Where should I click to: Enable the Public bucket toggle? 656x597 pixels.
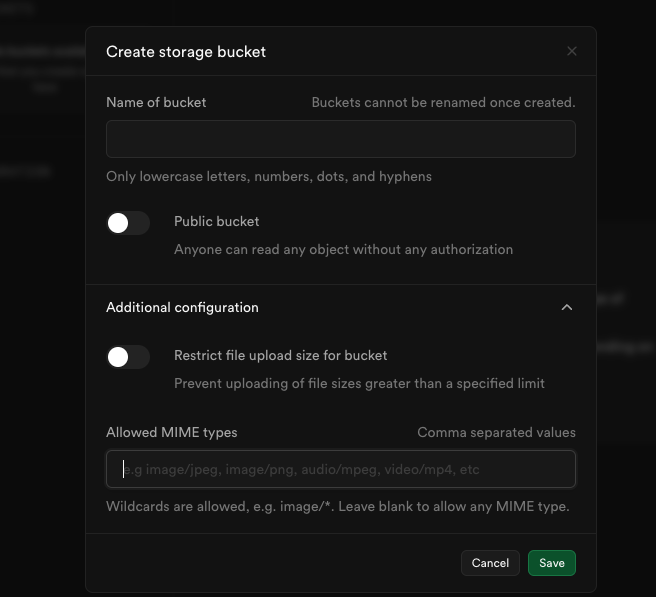click(128, 223)
